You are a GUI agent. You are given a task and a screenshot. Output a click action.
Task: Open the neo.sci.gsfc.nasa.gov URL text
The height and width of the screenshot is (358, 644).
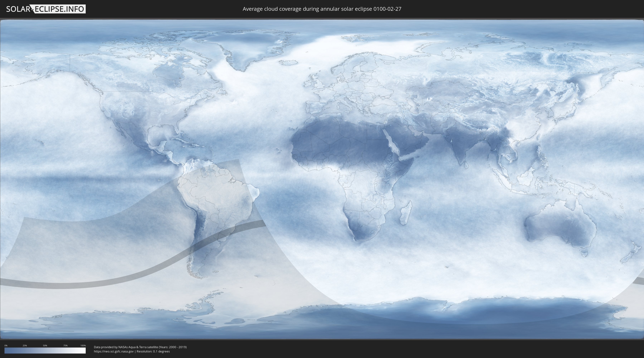click(x=114, y=352)
